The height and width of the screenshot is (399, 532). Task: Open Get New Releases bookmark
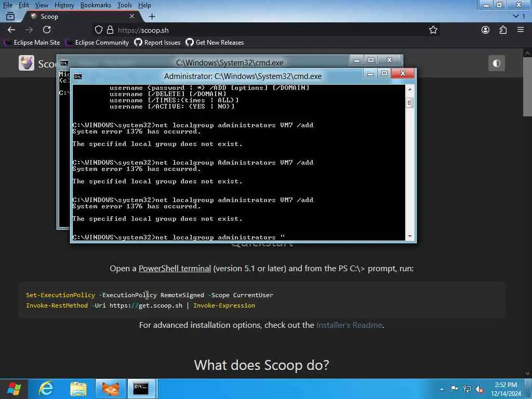[215, 43]
